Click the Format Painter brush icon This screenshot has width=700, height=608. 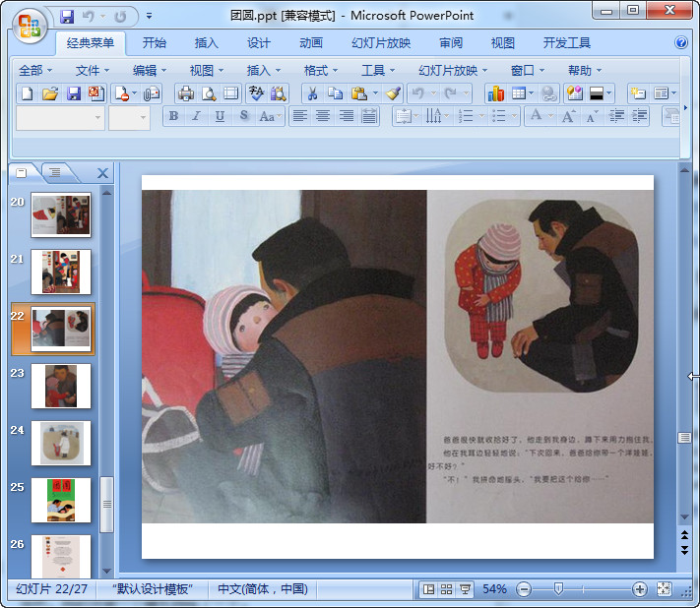click(x=393, y=93)
